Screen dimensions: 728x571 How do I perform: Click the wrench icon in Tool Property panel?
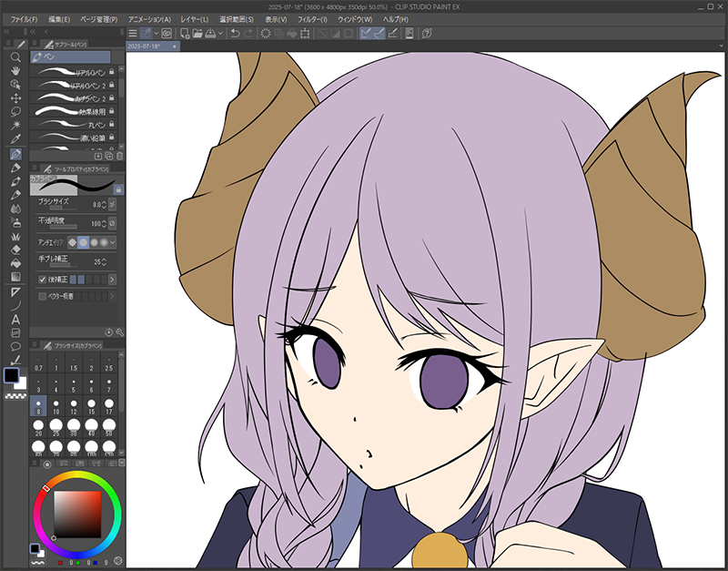(x=119, y=332)
